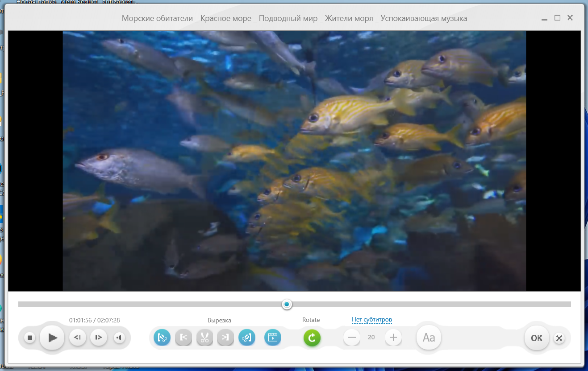Open subtitle font settings Aa

coord(429,338)
